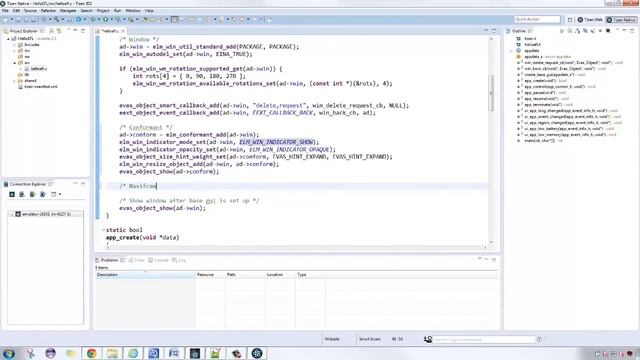Open the Edit menu
Screen dimensions: 640x360
16,11
